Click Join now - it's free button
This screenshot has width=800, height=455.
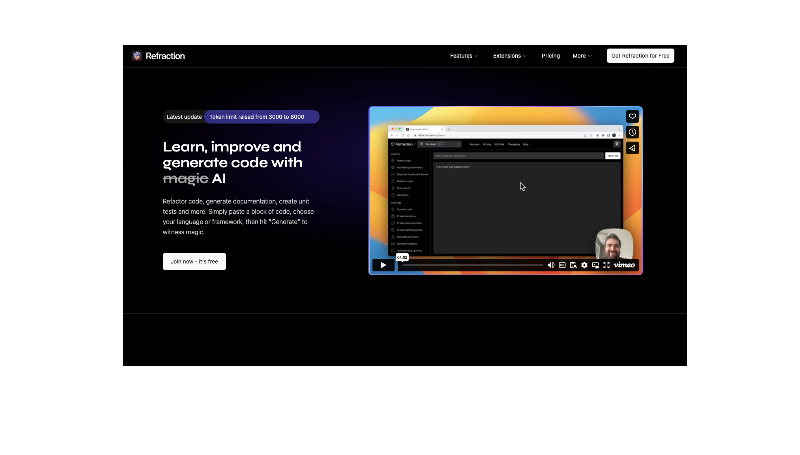[194, 262]
